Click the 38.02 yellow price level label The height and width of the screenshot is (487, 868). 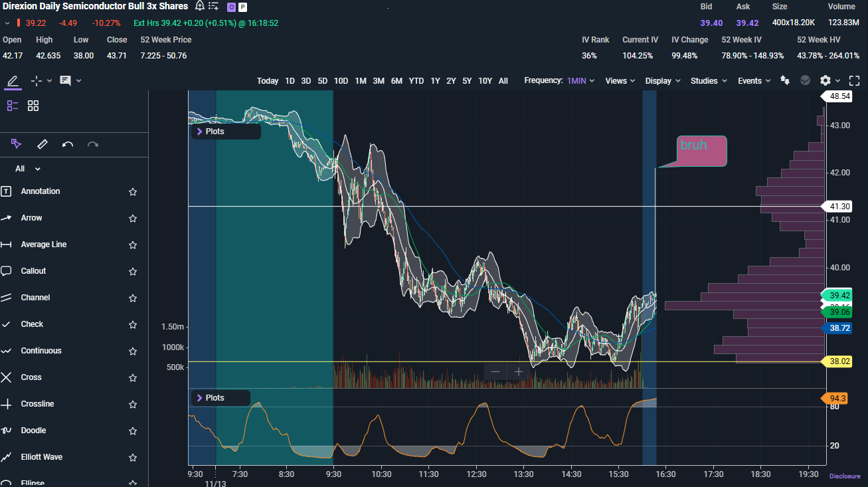836,361
